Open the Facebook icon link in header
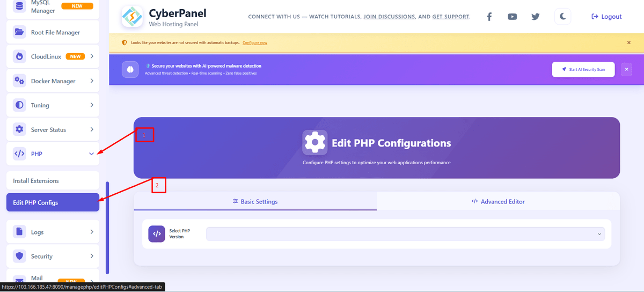Image resolution: width=644 pixels, height=292 pixels. (x=489, y=17)
